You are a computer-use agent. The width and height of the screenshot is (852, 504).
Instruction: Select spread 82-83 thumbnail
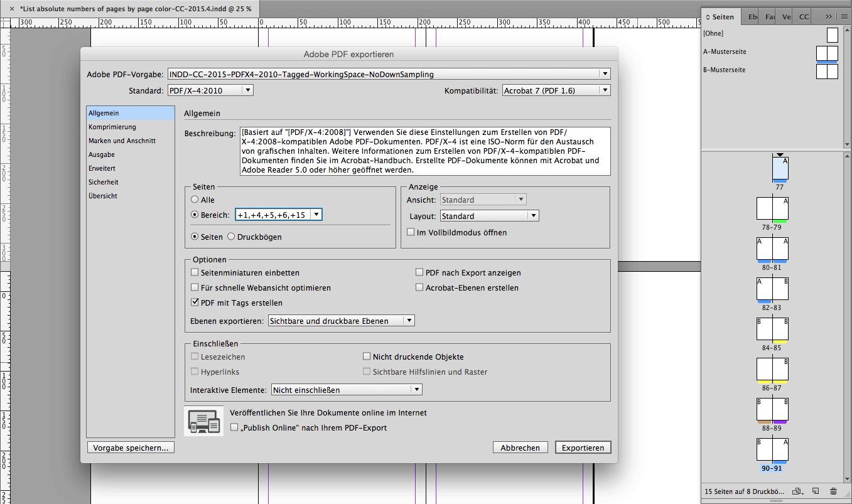[x=772, y=290]
